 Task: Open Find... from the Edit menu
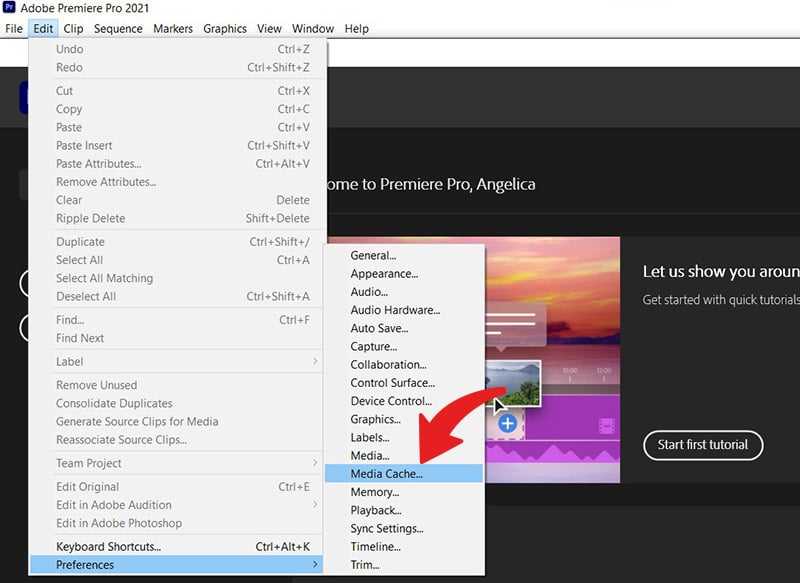click(x=177, y=320)
